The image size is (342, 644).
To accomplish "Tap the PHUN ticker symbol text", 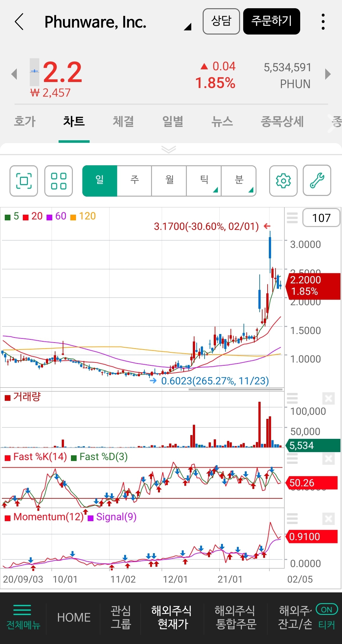I will [x=295, y=84].
